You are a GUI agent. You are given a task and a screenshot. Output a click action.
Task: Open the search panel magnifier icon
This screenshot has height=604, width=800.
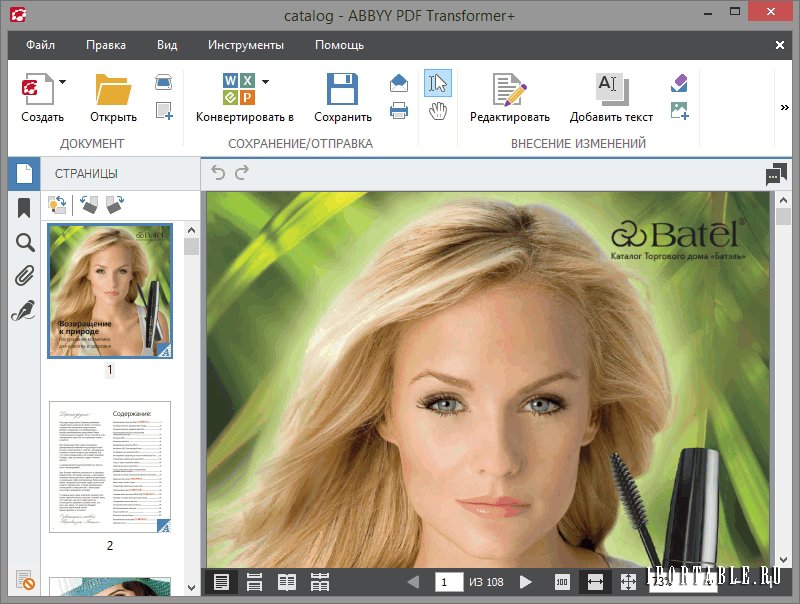24,242
